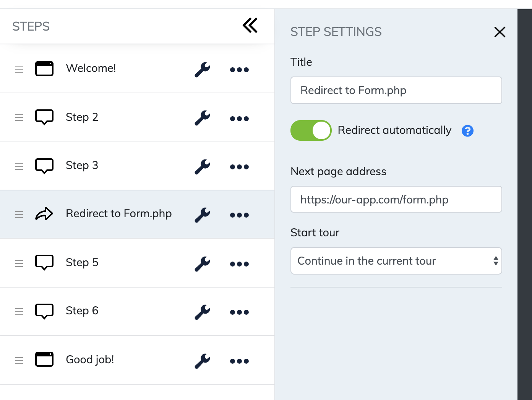Click the Step 5 label

(82, 262)
